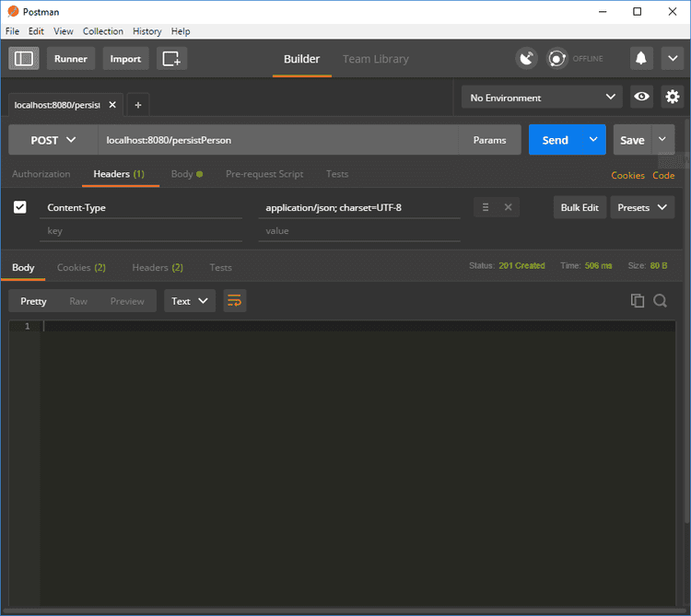Open environment quick look eye icon
The width and height of the screenshot is (691, 616).
pyautogui.click(x=641, y=98)
